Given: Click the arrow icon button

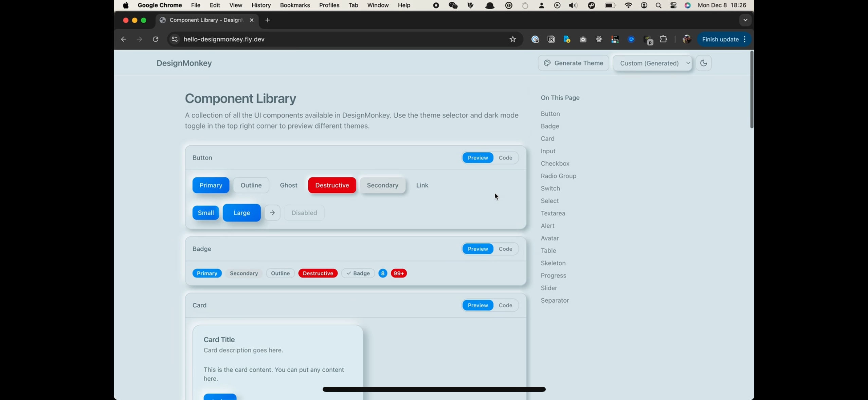Looking at the screenshot, I should (272, 213).
